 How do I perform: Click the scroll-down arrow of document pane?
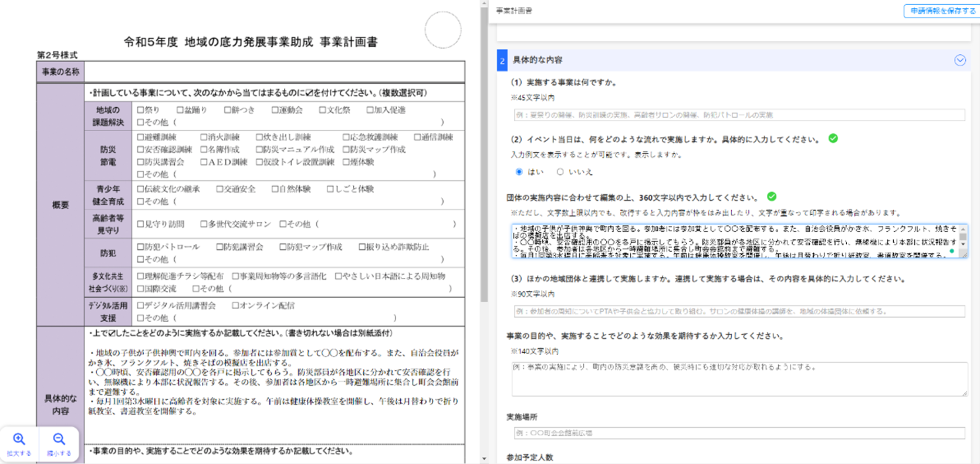[x=484, y=459]
